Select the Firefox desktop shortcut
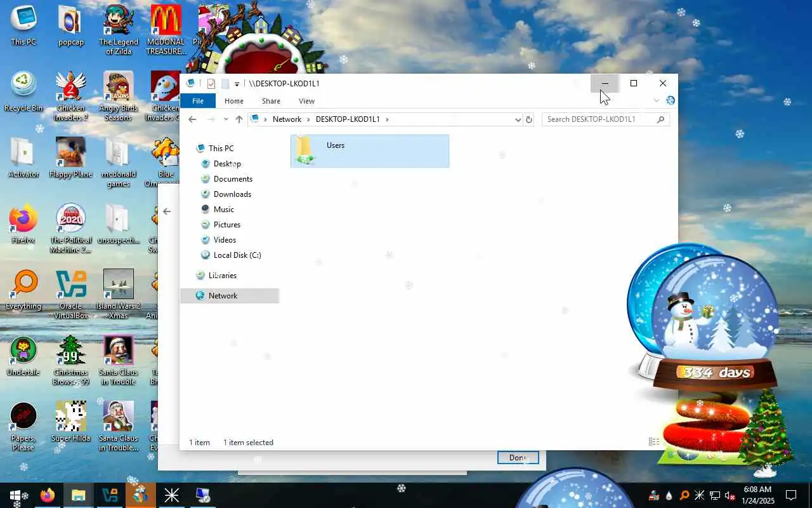This screenshot has width=812, height=508. 23,224
